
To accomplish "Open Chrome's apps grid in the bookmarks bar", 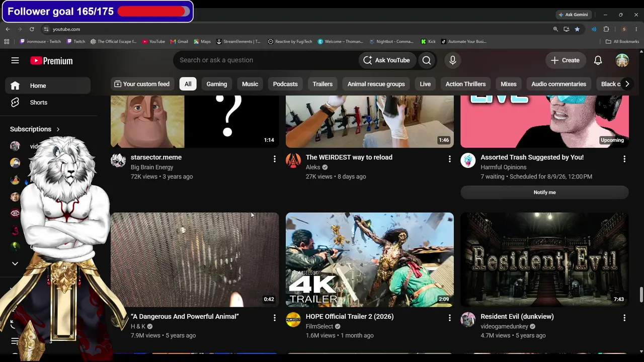I will coord(7,42).
